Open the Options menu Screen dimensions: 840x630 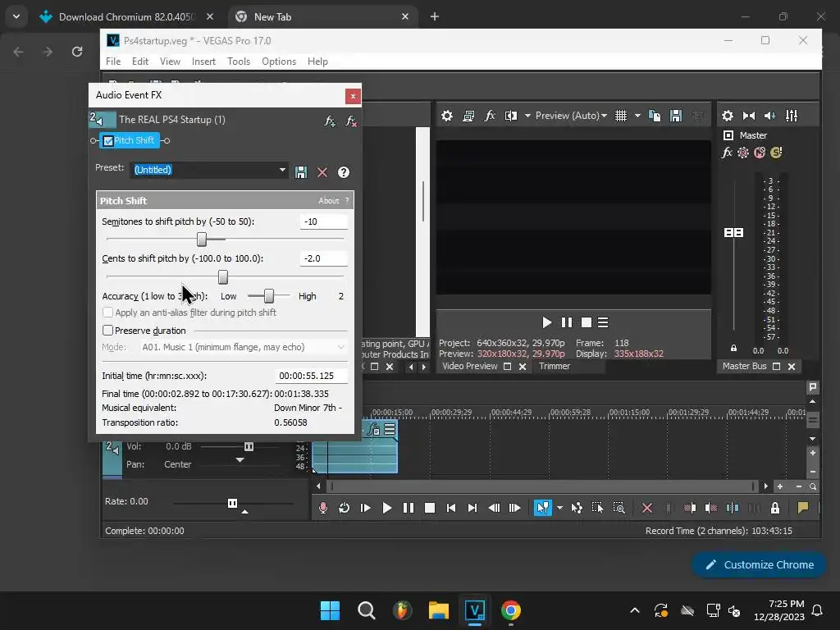pos(279,62)
